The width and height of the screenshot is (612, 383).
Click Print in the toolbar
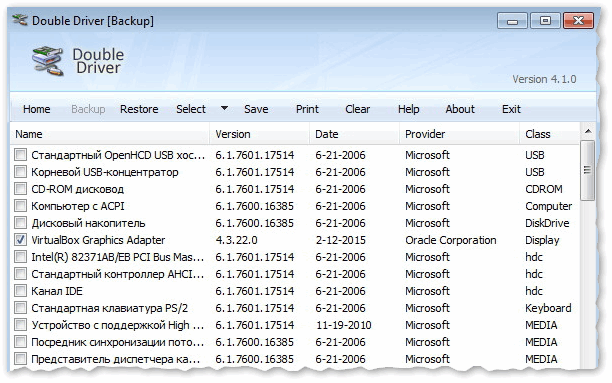[x=307, y=109]
